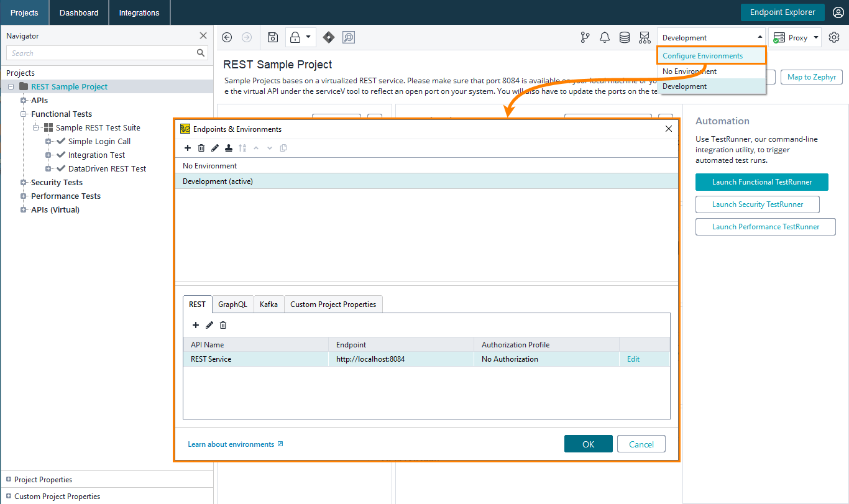Click the delete environment trash icon
The height and width of the screenshot is (504, 849).
[201, 148]
